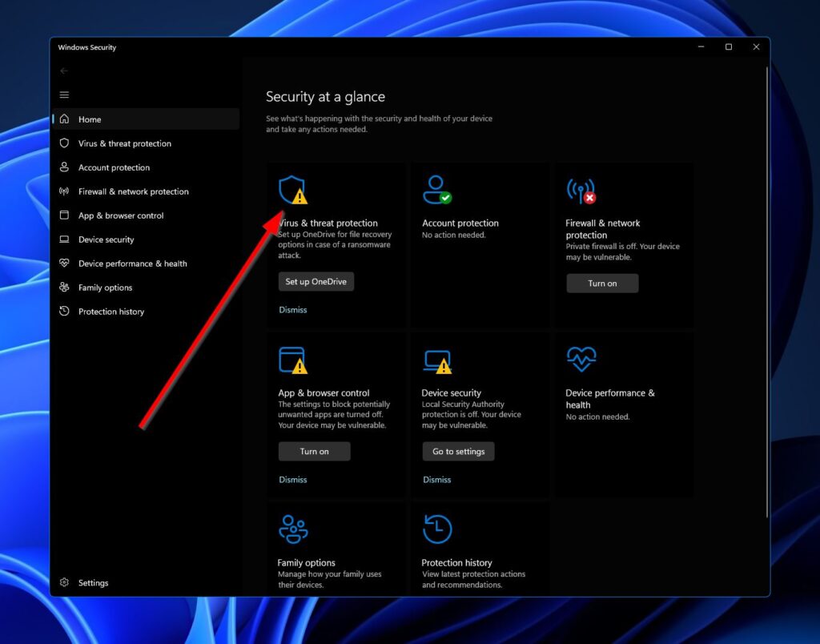
Task: Open the Account protection person tile icon
Action: point(436,190)
